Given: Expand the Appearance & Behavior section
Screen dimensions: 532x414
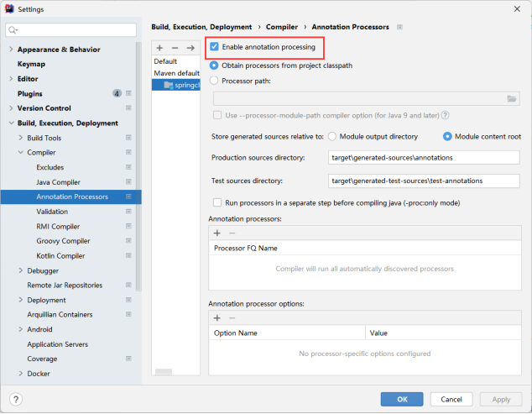Looking at the screenshot, I should pos(11,50).
